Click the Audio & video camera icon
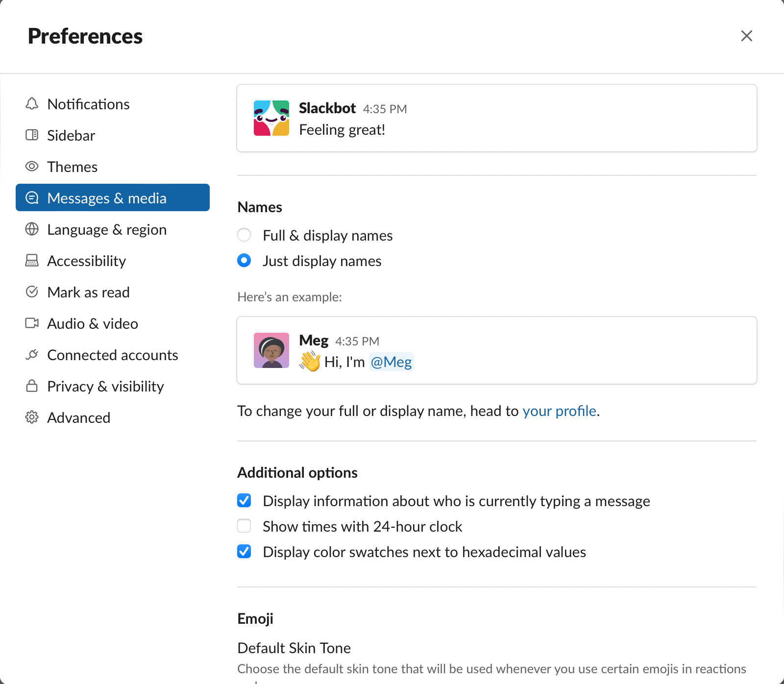 tap(32, 323)
